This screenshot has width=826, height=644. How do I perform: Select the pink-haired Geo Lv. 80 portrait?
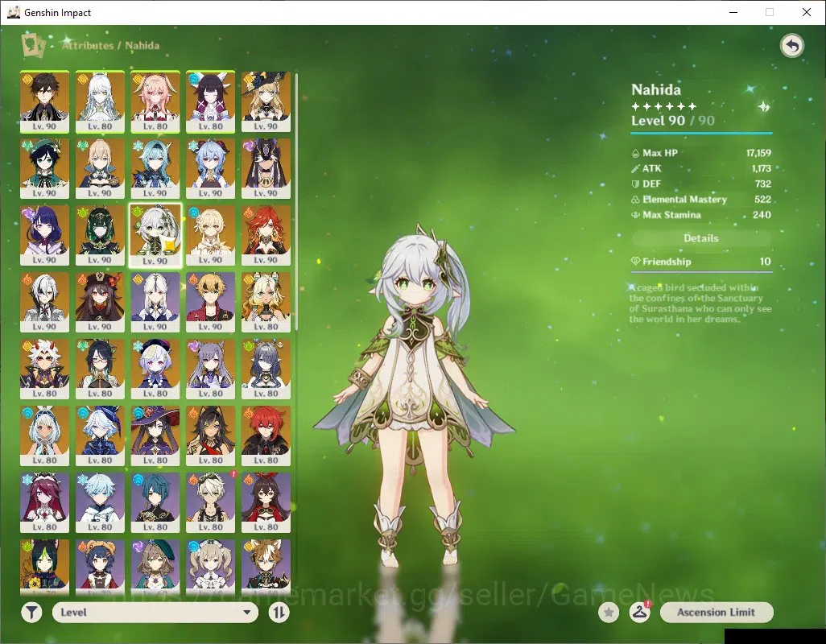(x=155, y=101)
